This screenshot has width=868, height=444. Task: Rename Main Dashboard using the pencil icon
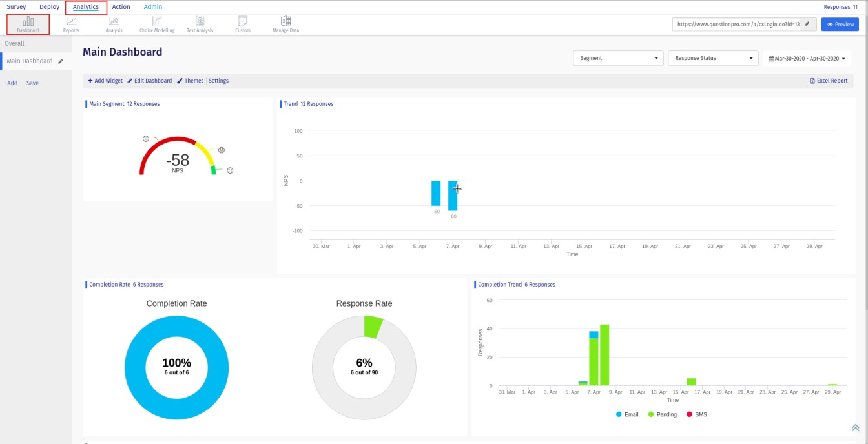61,61
